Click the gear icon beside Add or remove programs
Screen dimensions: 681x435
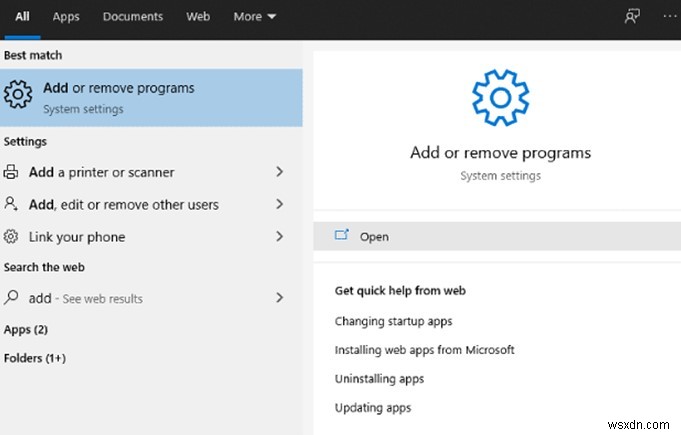17,96
